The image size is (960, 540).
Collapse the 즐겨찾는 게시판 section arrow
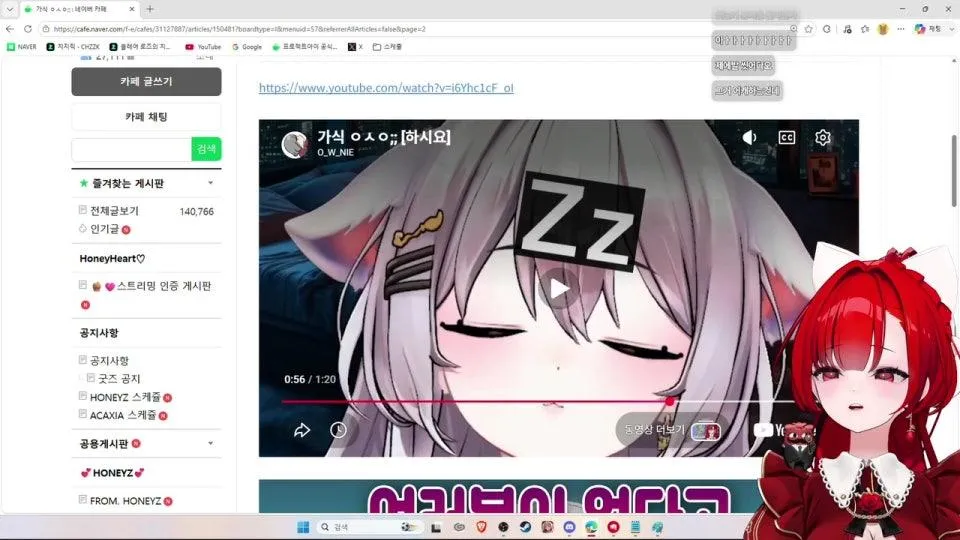pos(210,182)
